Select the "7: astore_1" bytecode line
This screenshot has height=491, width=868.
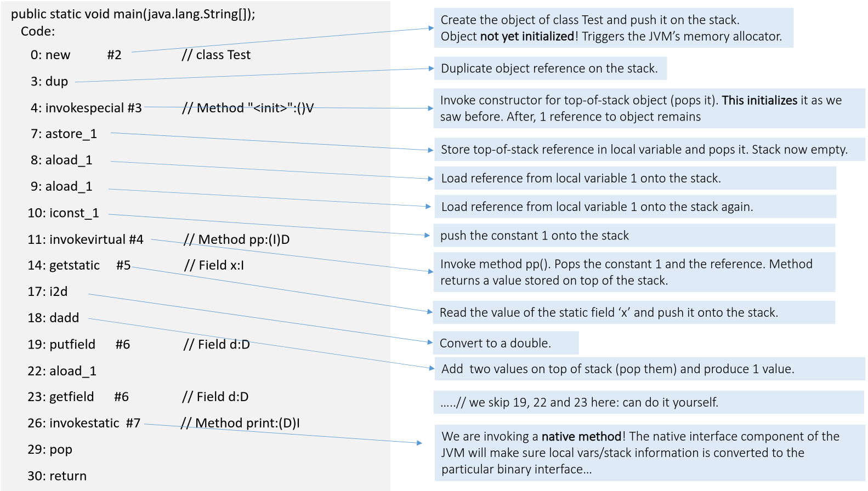(64, 134)
